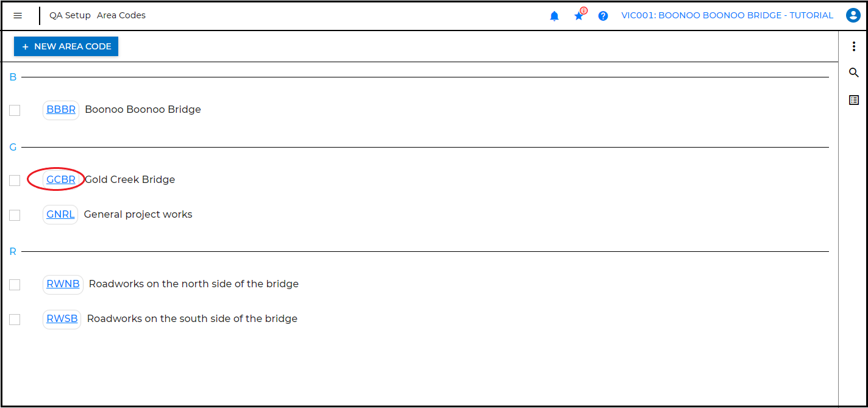This screenshot has height=408, width=868.
Task: Click the 'Boonoo Boonoo Bridge' description text
Action: (143, 110)
